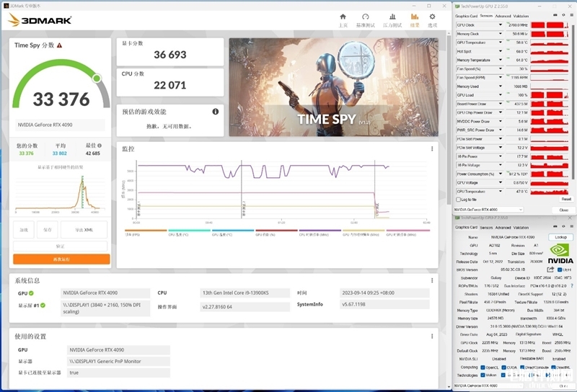Click FPS orange legend bar in monitoring

(146, 231)
